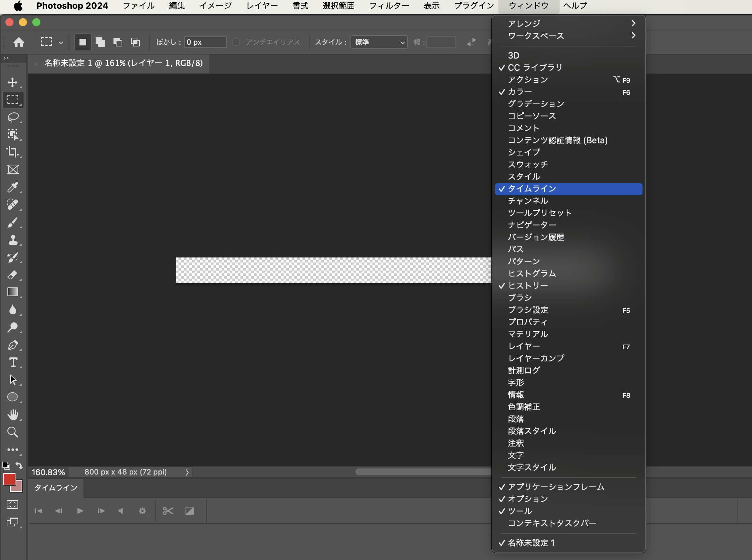752x560 pixels.
Task: Select the Hand tool
Action: (x=13, y=415)
